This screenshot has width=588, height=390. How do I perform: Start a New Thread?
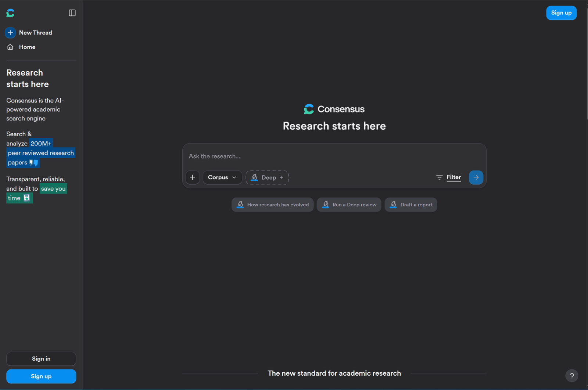click(x=35, y=33)
